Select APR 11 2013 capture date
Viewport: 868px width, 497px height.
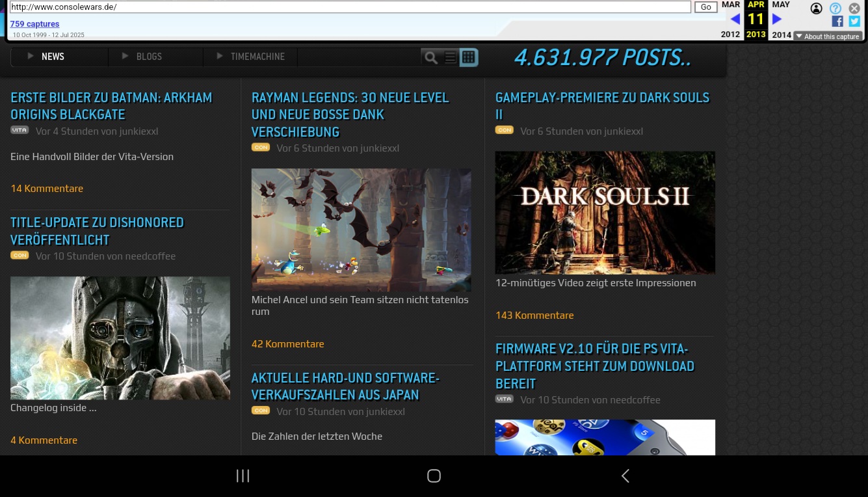(x=756, y=20)
